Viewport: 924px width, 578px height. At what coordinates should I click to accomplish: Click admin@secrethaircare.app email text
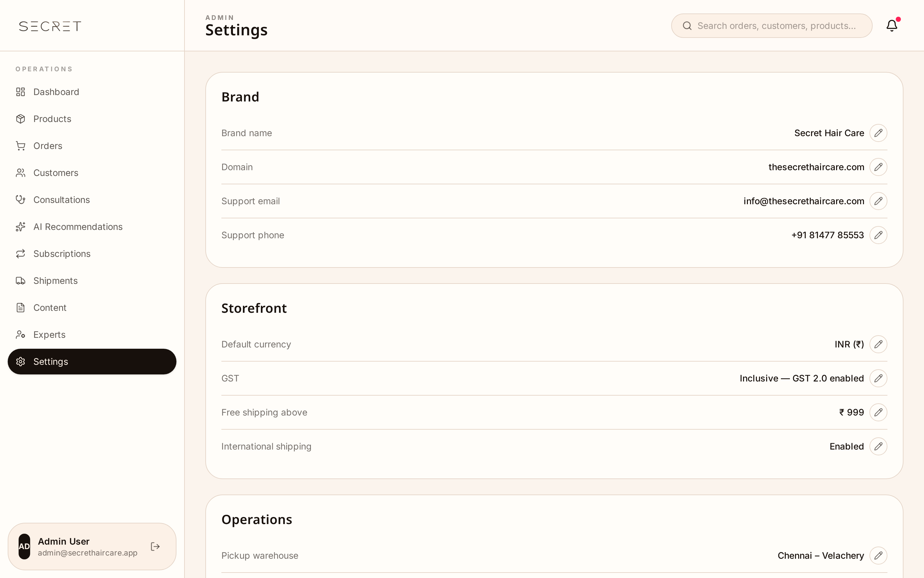[x=88, y=553]
